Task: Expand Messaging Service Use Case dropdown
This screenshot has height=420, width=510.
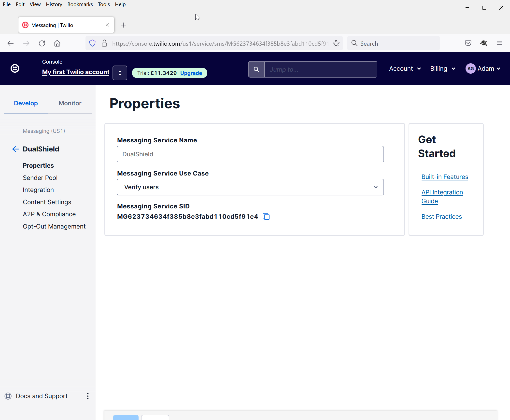Action: coord(250,187)
